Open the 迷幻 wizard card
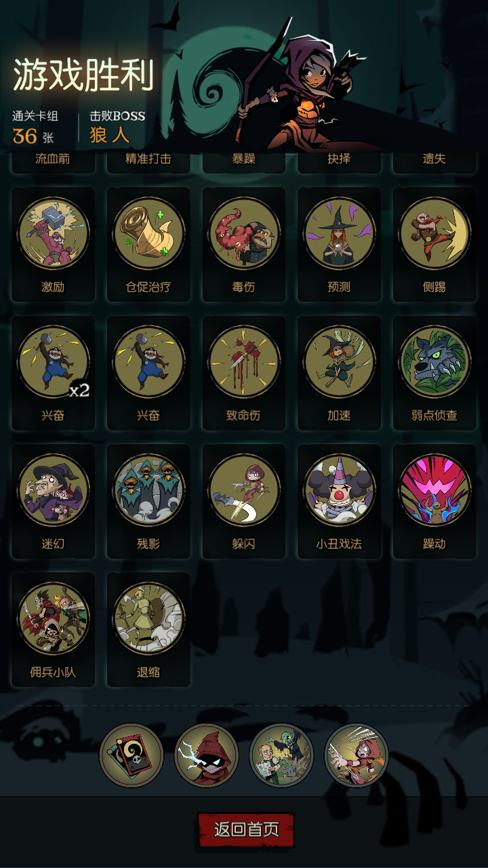This screenshot has width=488, height=868. [x=53, y=490]
